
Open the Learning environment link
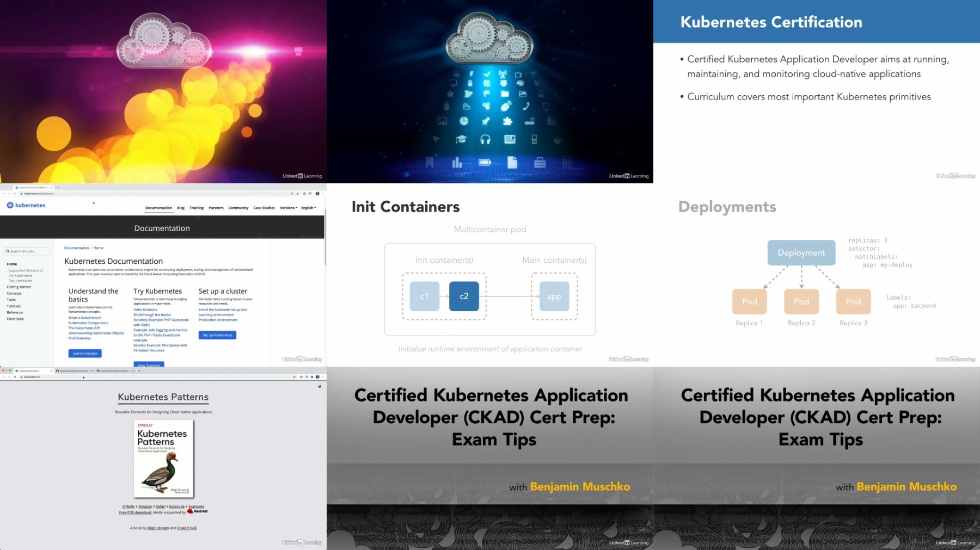(x=216, y=315)
